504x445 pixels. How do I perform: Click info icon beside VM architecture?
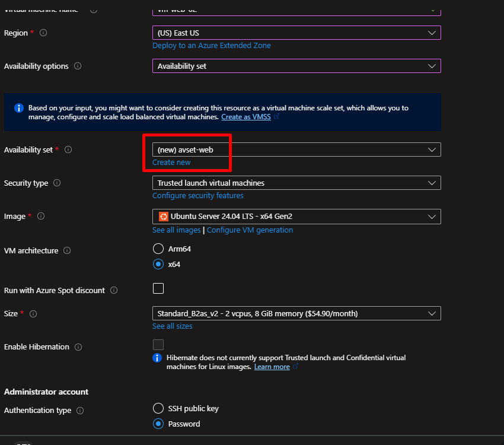coord(67,251)
